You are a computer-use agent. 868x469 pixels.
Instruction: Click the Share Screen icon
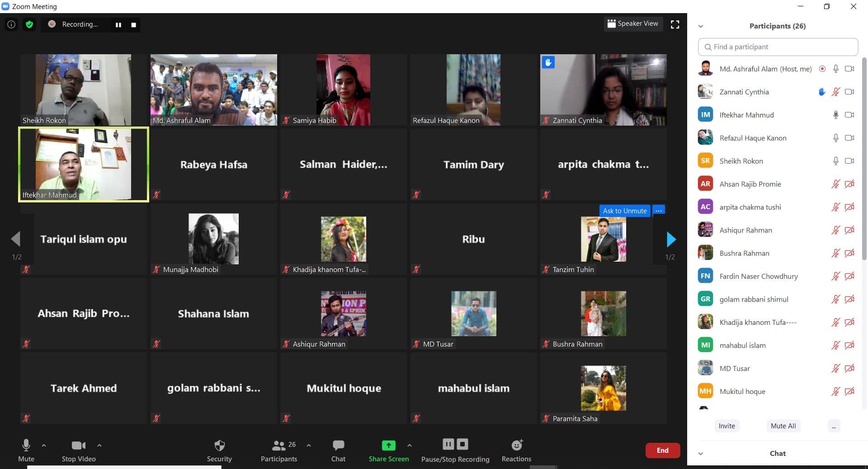pyautogui.click(x=388, y=446)
